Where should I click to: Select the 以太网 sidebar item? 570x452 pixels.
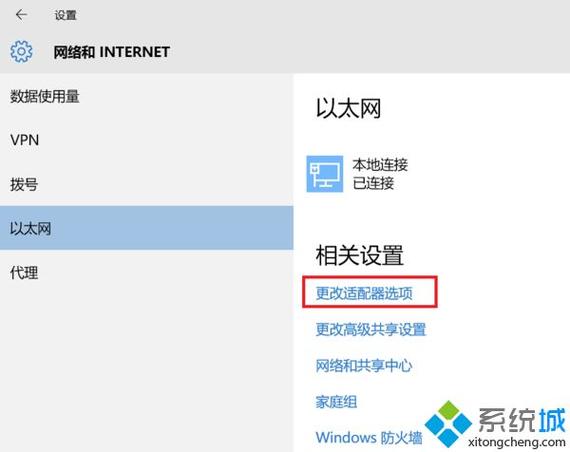(x=146, y=228)
